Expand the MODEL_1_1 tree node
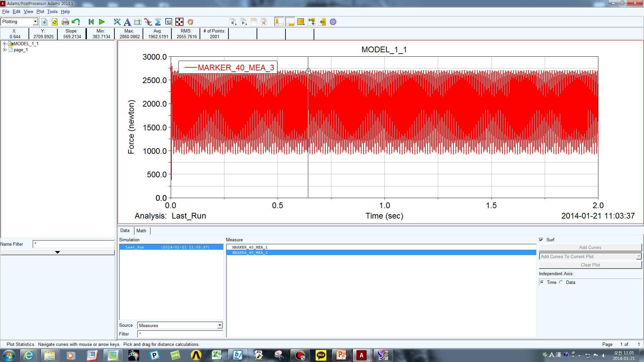The image size is (644, 362). (5, 44)
